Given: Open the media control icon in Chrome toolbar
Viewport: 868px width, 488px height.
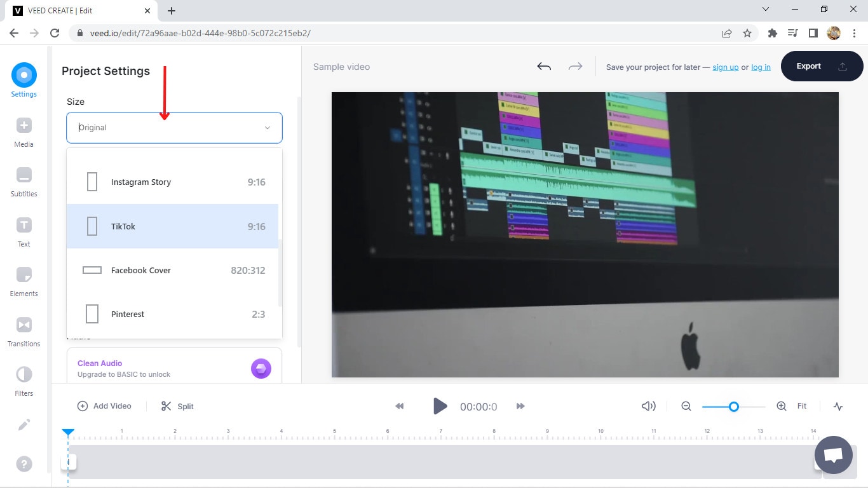Looking at the screenshot, I should click(x=792, y=33).
